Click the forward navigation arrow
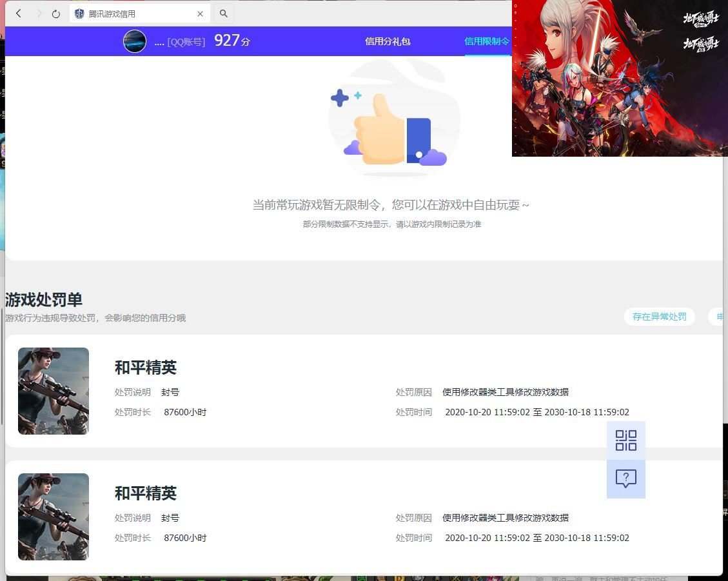 point(39,14)
